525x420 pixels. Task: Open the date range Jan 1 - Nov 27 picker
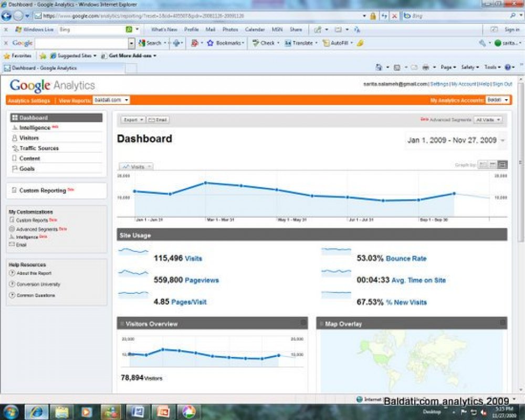(x=456, y=140)
